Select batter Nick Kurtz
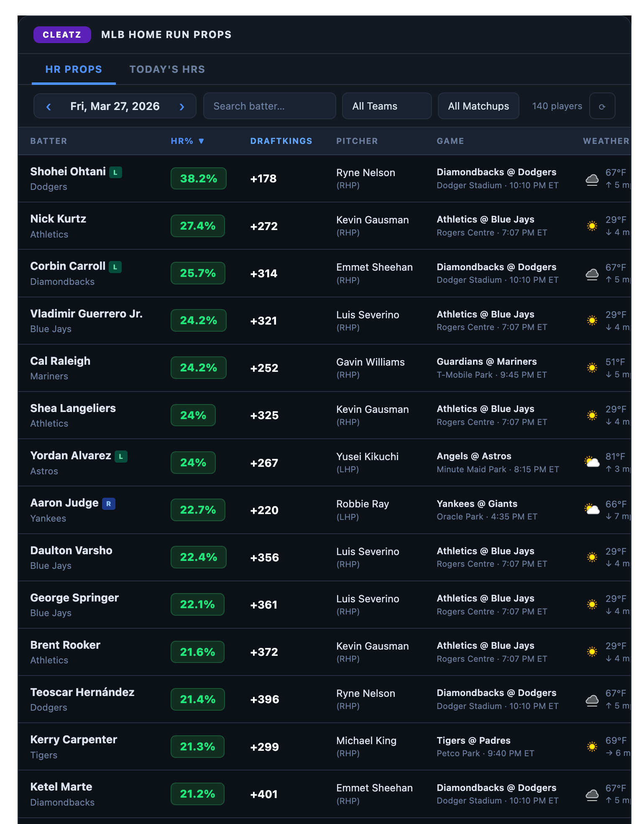644x824 pixels. tap(58, 219)
